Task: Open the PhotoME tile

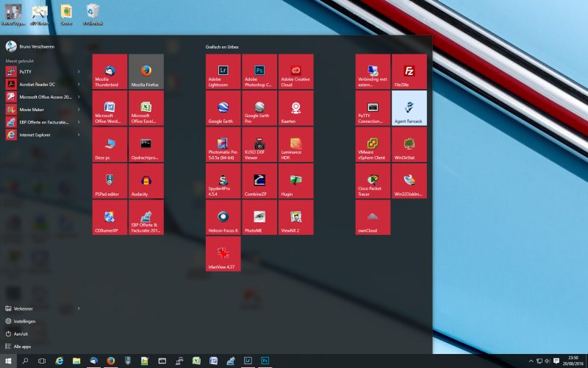Action: click(259, 217)
